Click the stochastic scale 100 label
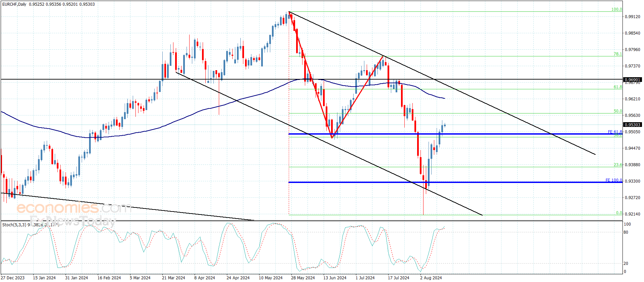644x282 pixels. point(627,224)
